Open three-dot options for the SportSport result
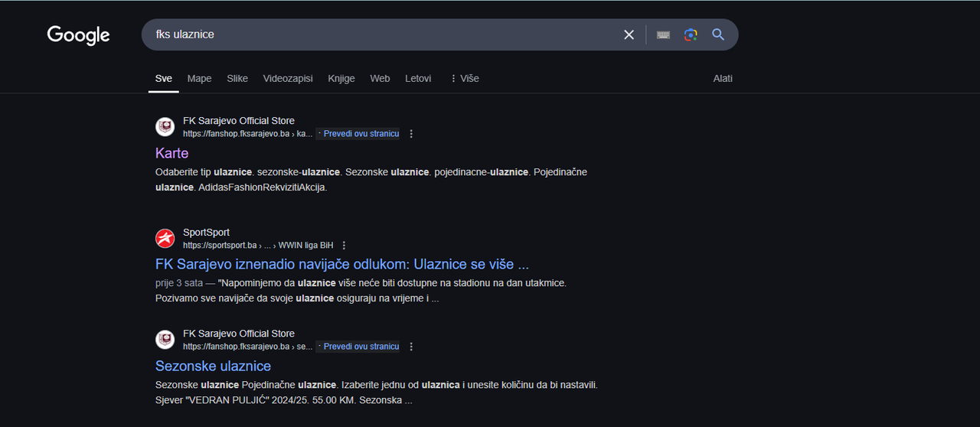The image size is (980, 427). point(344,246)
